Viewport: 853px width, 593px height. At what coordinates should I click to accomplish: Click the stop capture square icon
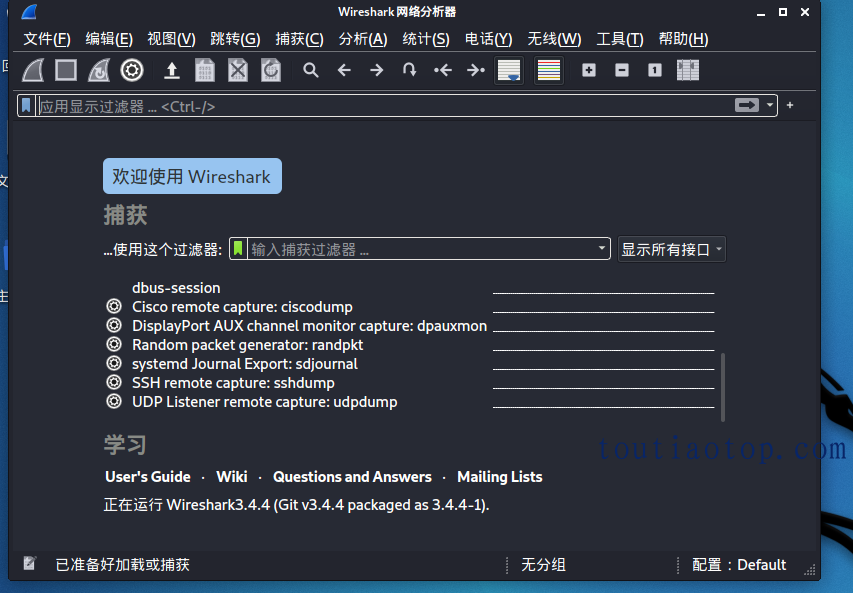66,70
